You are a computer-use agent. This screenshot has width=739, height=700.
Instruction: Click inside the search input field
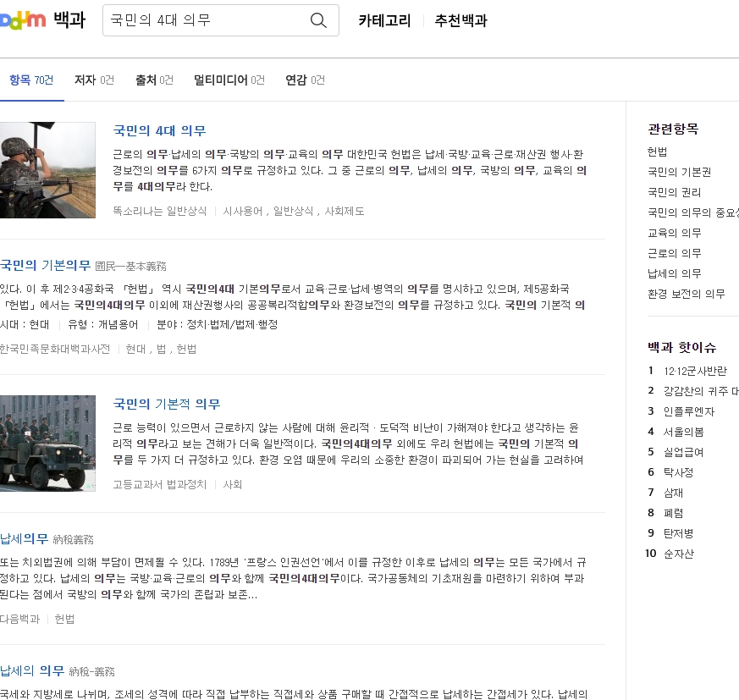click(x=195, y=20)
